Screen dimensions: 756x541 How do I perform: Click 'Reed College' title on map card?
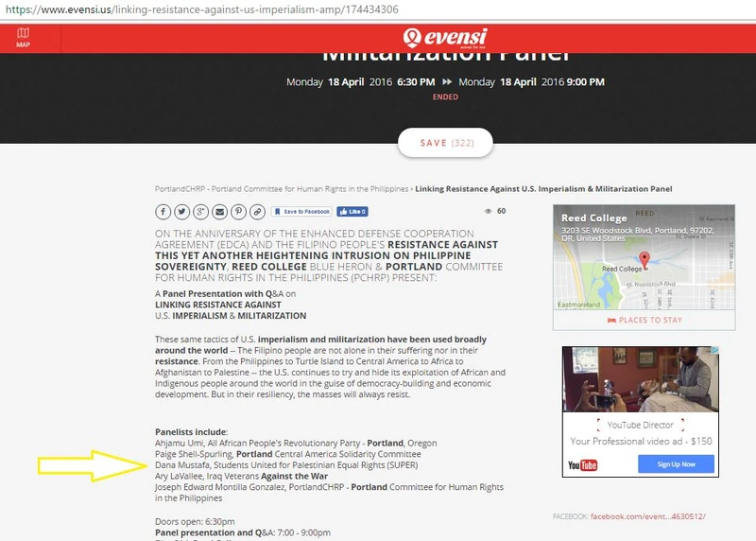(594, 218)
